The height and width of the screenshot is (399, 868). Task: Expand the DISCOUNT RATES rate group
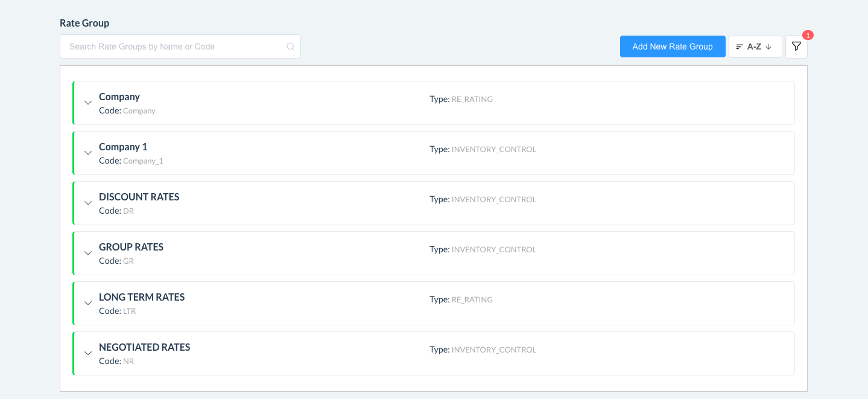(88, 203)
